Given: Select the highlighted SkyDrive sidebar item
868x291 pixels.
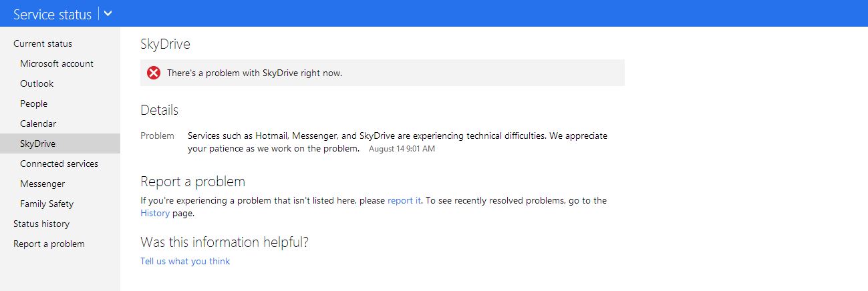Looking at the screenshot, I should coord(38,144).
